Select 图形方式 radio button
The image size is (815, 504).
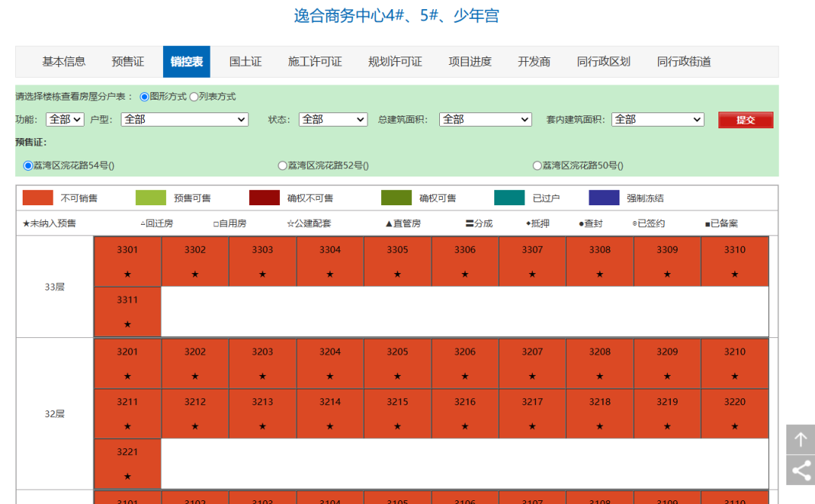point(144,97)
